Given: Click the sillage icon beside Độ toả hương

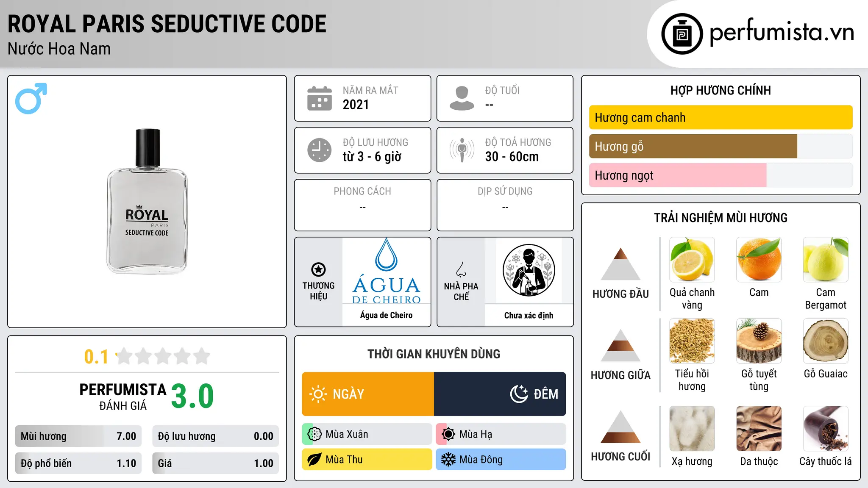Looking at the screenshot, I should point(462,150).
